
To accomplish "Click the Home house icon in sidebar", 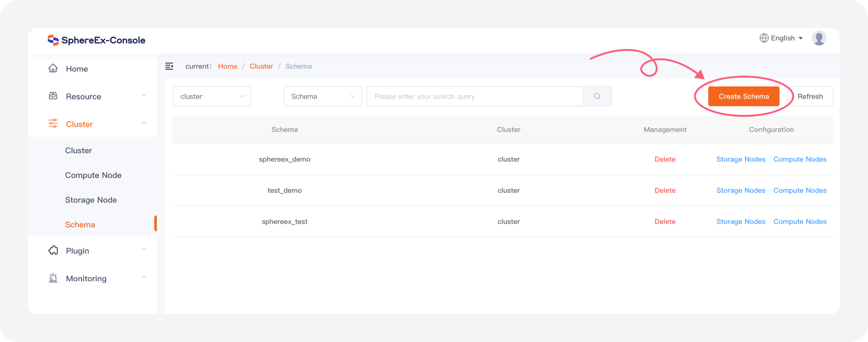I will (53, 69).
